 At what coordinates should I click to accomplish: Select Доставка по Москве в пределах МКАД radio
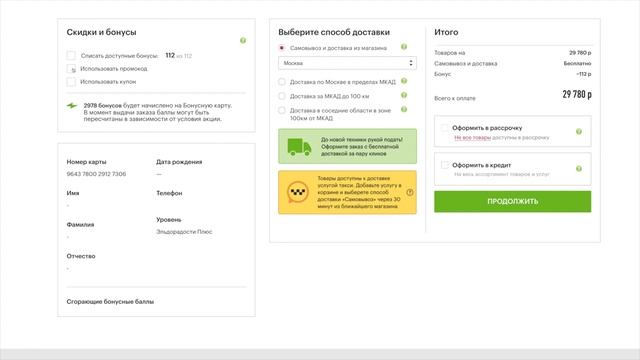282,82
